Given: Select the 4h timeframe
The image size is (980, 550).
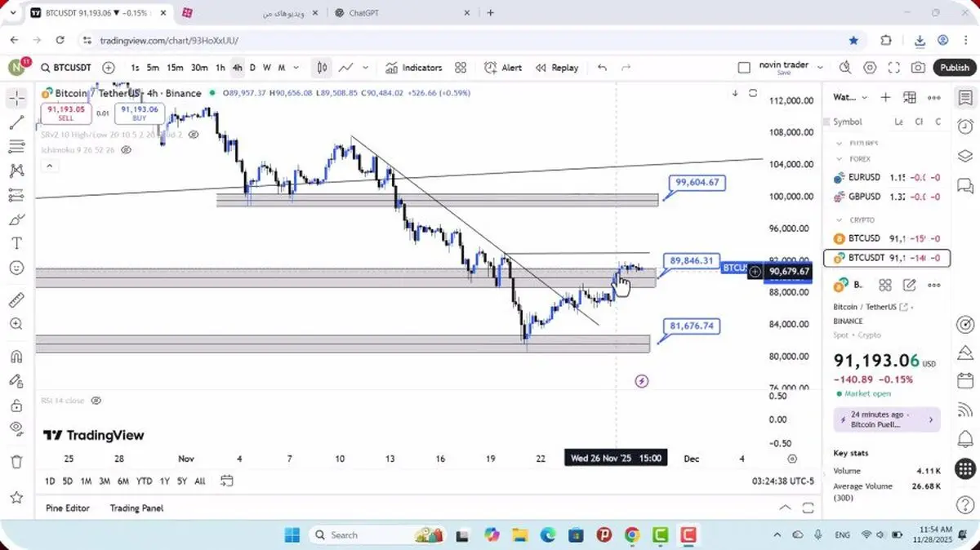Looking at the screenshot, I should (237, 68).
